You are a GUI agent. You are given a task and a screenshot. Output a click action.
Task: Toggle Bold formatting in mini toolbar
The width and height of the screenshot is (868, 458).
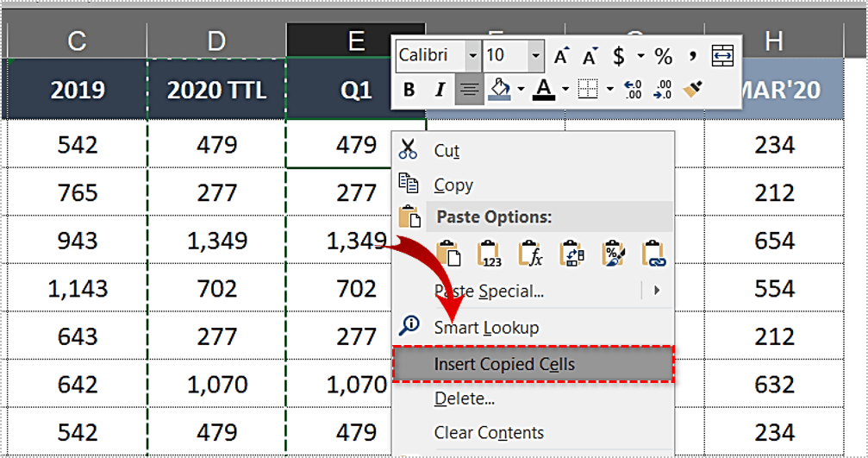coord(409,89)
